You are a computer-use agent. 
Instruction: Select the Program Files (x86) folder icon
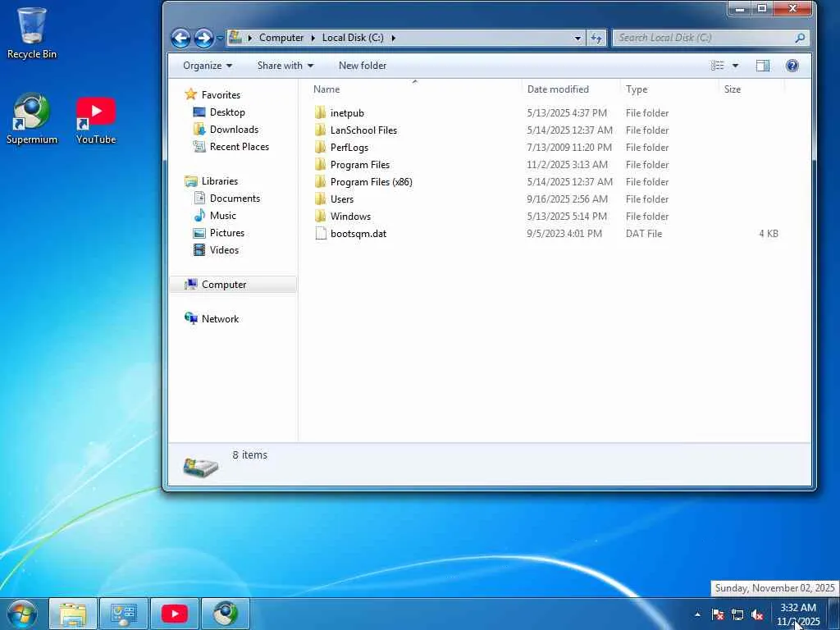(x=321, y=181)
